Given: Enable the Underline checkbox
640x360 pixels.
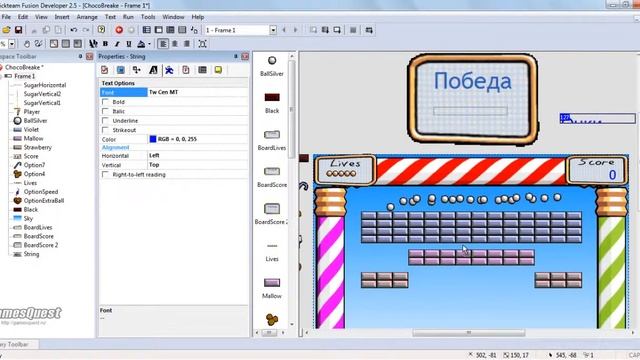Looking at the screenshot, I should pyautogui.click(x=105, y=120).
